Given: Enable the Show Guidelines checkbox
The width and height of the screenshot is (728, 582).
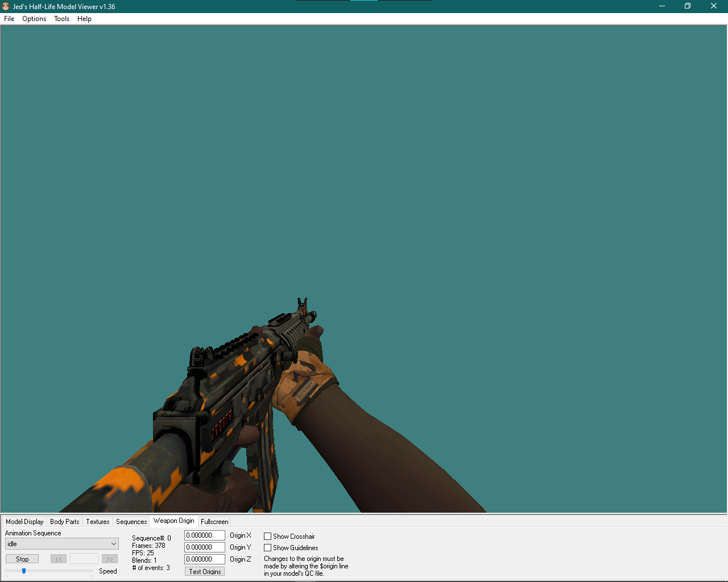Looking at the screenshot, I should click(267, 548).
